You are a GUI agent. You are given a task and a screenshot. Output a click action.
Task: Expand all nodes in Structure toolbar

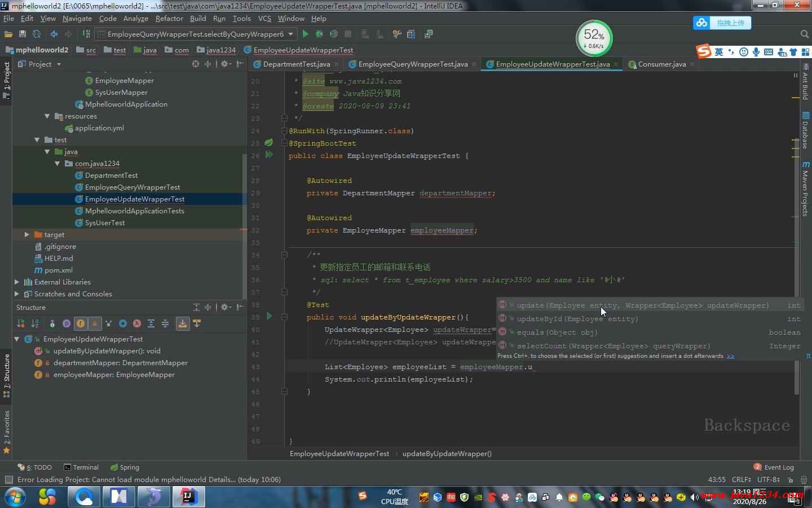(x=151, y=323)
